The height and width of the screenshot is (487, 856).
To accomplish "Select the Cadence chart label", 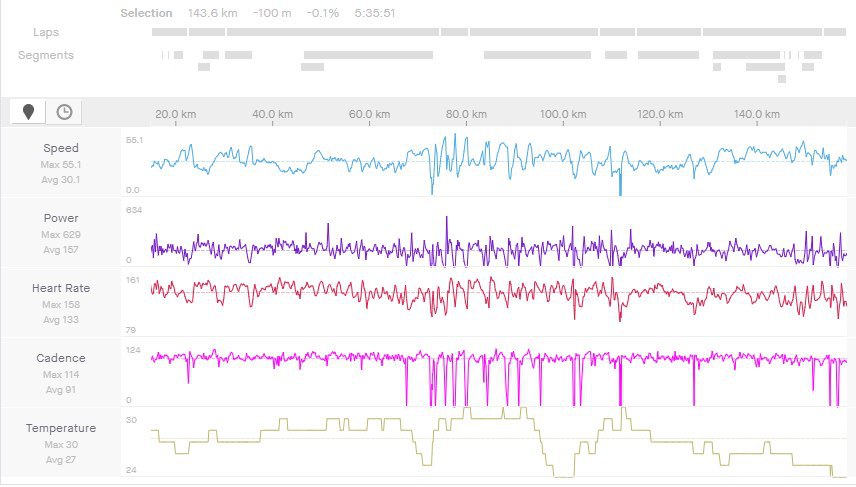I will tap(61, 358).
